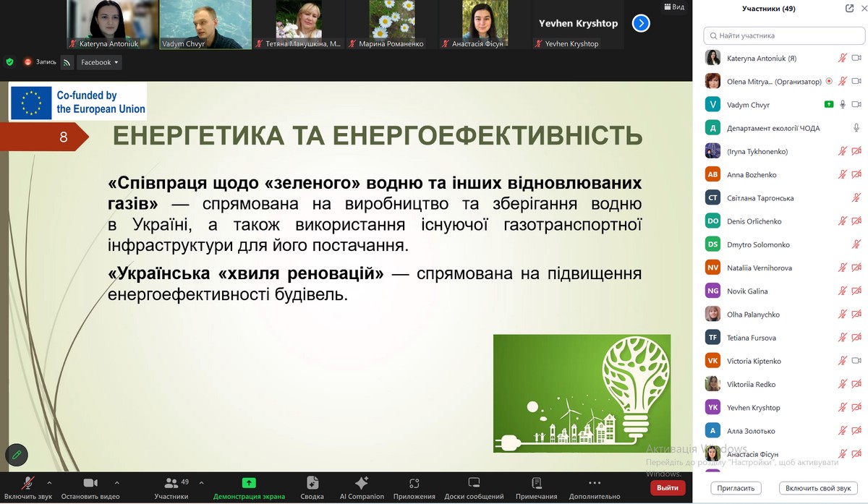The height and width of the screenshot is (504, 868).
Task: Click the Найти участника search field
Action: click(x=783, y=35)
